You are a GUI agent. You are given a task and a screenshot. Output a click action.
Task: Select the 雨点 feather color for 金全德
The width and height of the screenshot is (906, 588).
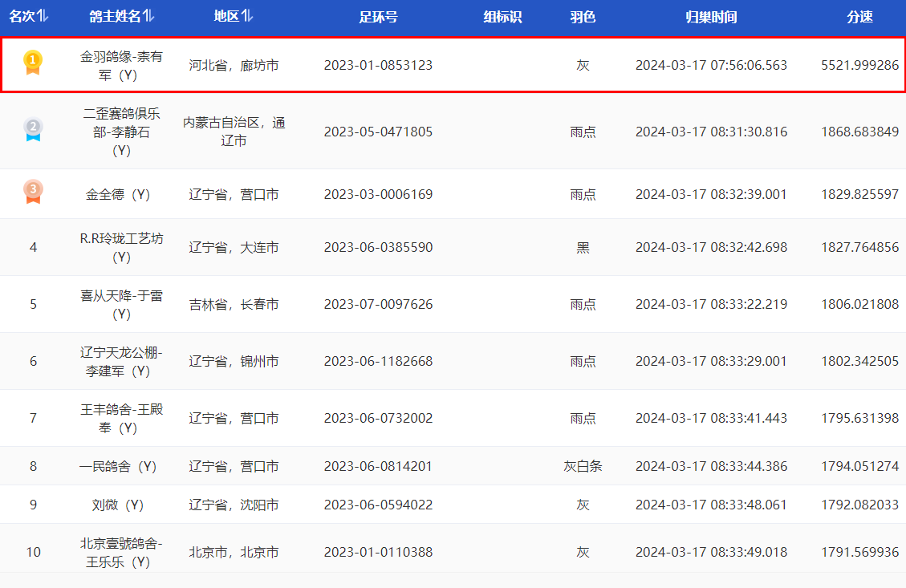click(583, 194)
